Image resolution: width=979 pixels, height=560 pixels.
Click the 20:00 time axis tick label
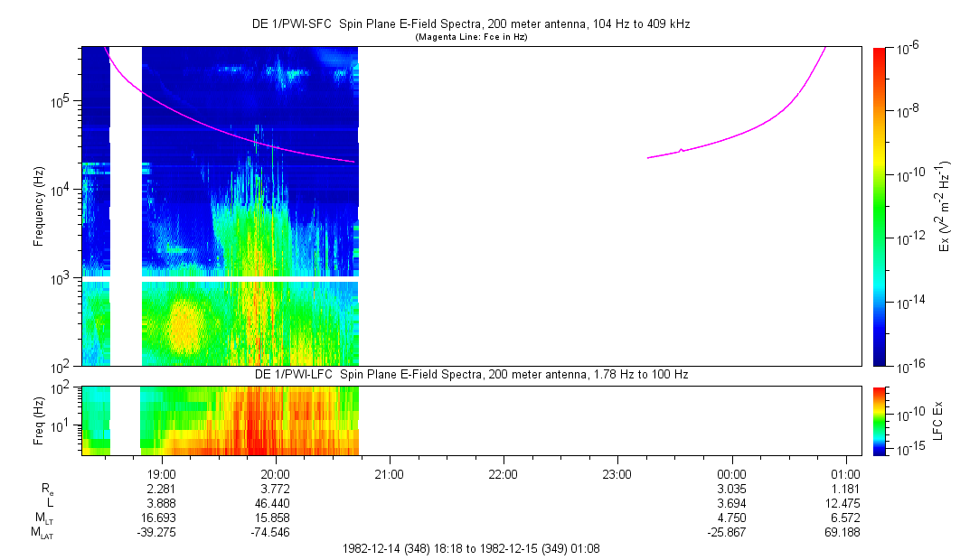coord(275,473)
